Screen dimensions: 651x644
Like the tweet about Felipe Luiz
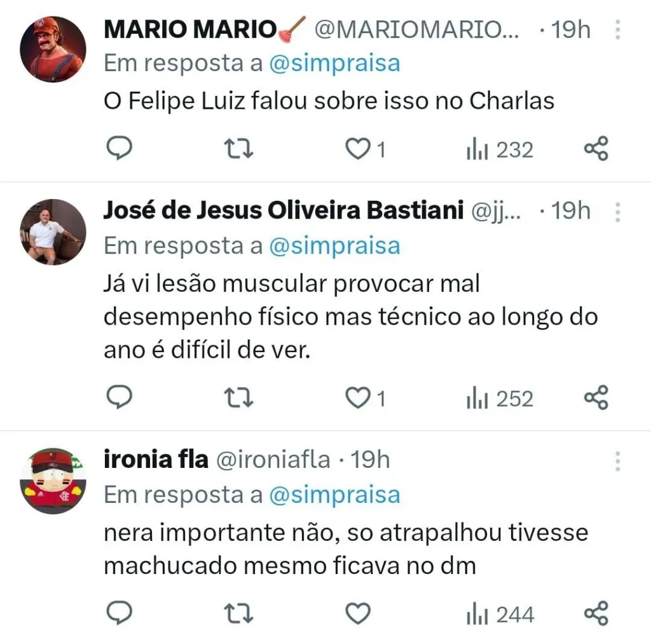[x=358, y=149]
